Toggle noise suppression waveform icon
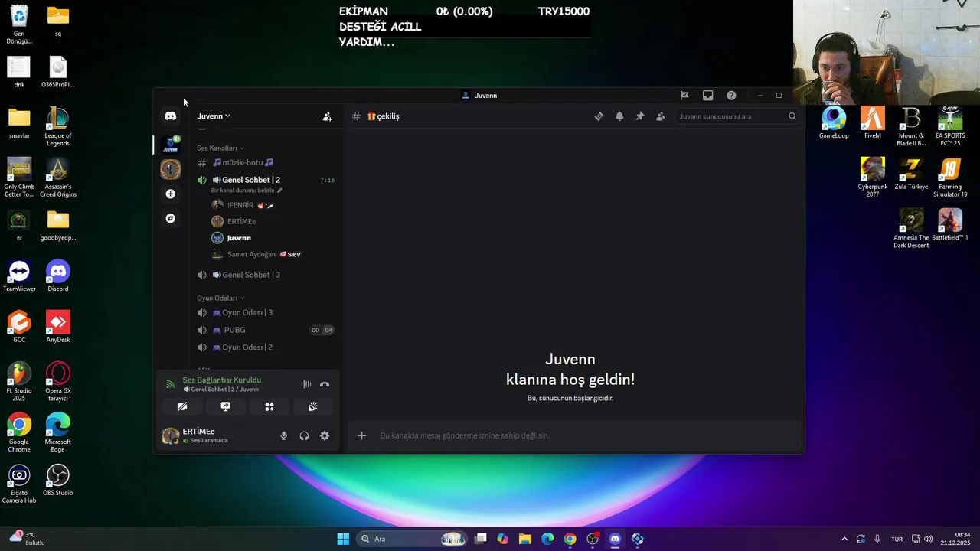 pyautogui.click(x=305, y=384)
